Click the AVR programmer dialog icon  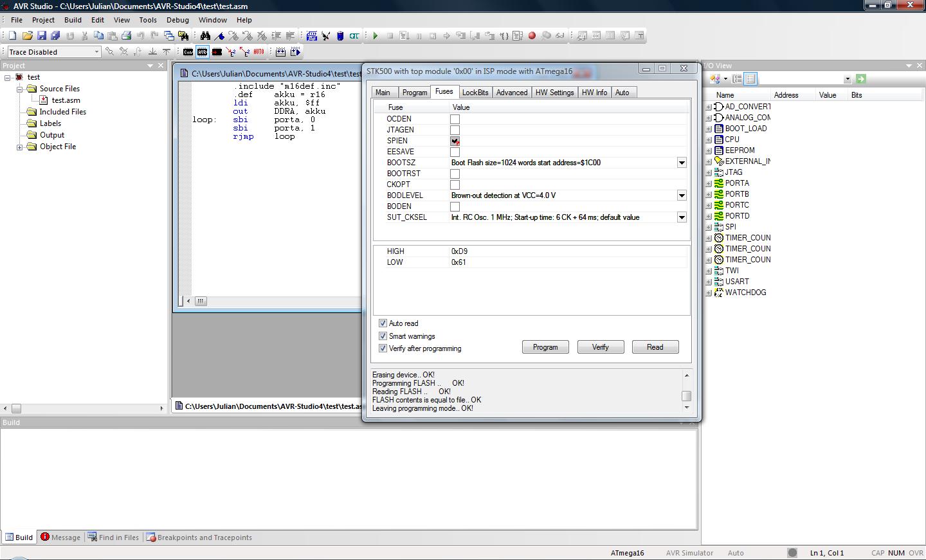(x=203, y=51)
